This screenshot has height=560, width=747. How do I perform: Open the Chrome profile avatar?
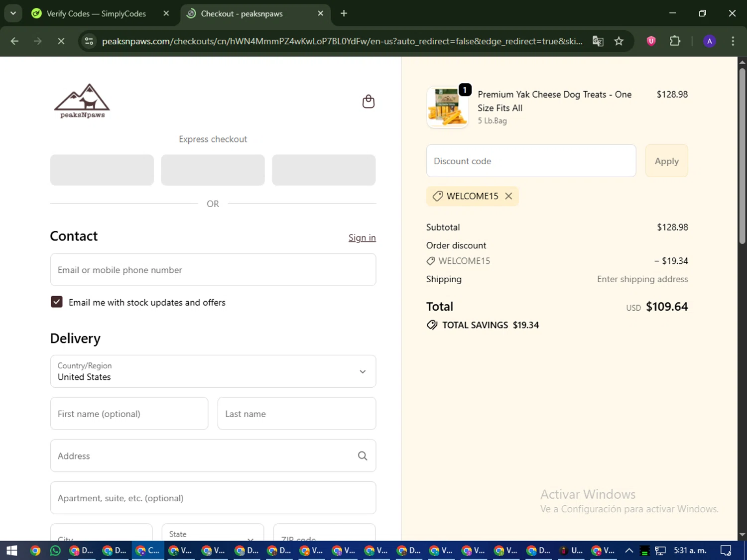tap(710, 41)
